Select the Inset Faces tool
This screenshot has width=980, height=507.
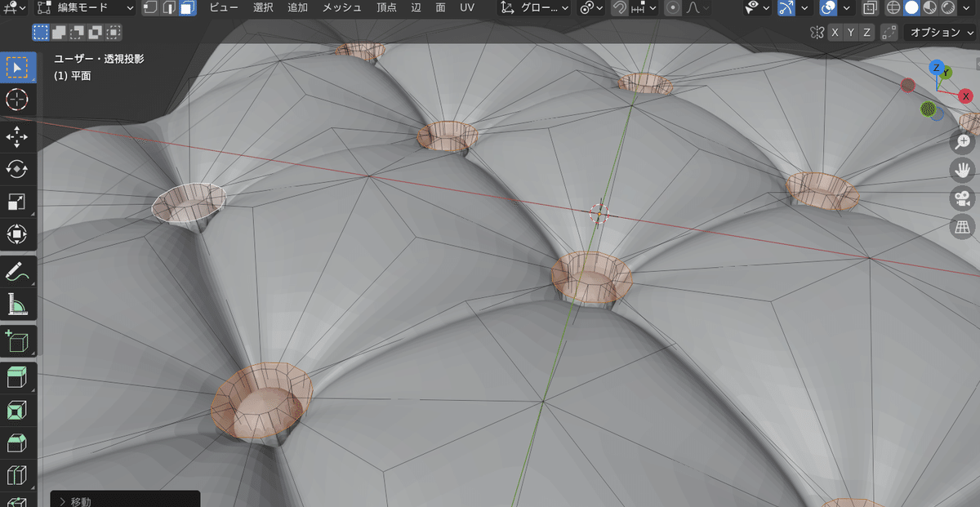coord(17,411)
